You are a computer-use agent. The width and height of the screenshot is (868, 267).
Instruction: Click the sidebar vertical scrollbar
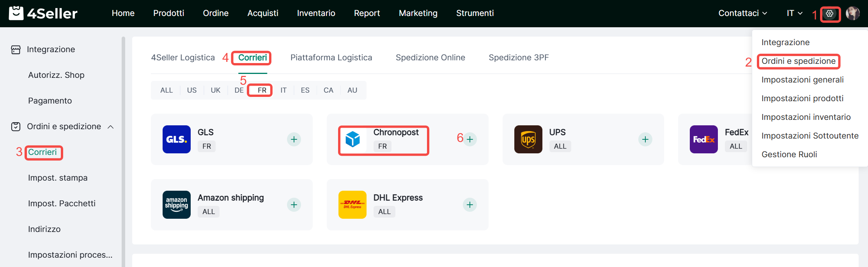coord(123,152)
